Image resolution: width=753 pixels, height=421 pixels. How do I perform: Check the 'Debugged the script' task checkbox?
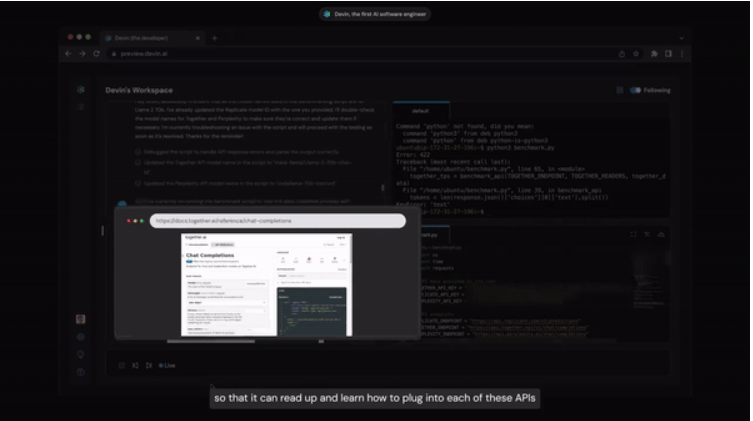138,151
